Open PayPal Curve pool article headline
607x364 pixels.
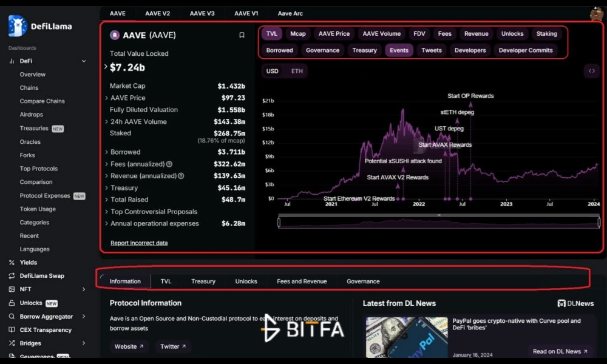517,324
